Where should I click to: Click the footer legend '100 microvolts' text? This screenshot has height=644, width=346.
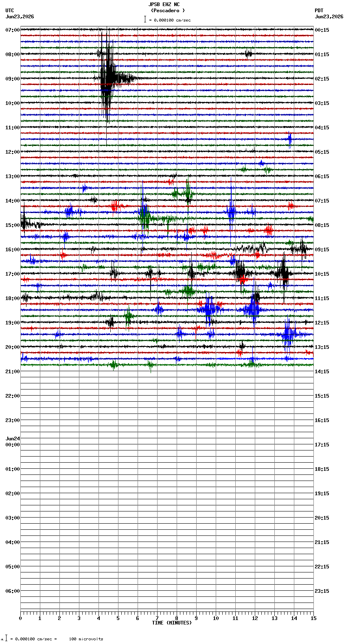[x=86, y=639]
